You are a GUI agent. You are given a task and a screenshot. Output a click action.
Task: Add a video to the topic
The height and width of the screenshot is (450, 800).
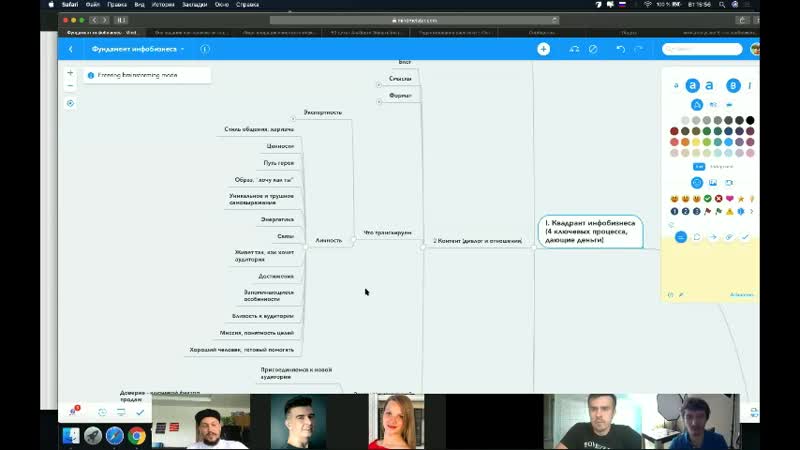(x=729, y=183)
